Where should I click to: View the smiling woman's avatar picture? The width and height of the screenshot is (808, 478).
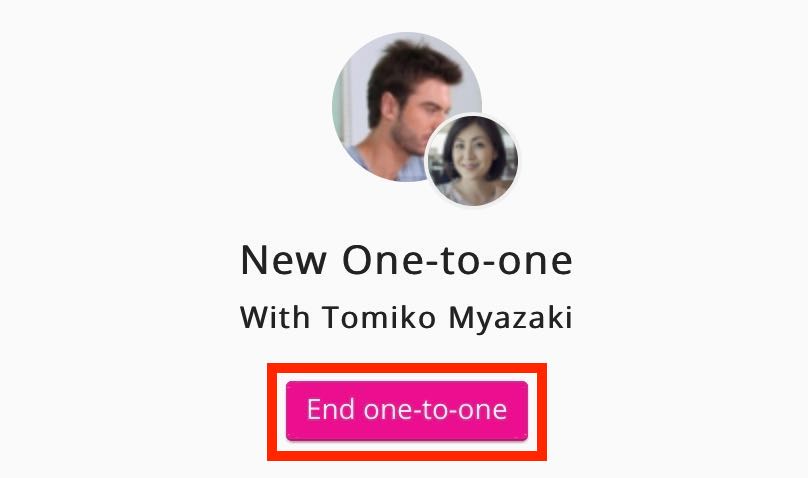[472, 160]
